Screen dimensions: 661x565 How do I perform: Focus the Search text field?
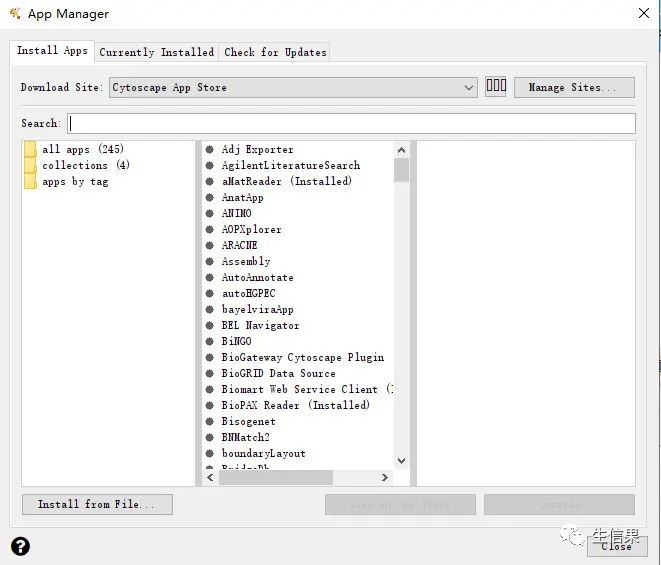(x=352, y=124)
